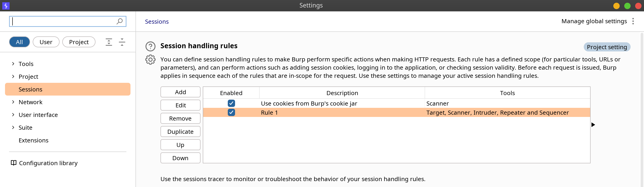The image size is (644, 187).
Task: Expand the Tools tree section
Action: 13,64
